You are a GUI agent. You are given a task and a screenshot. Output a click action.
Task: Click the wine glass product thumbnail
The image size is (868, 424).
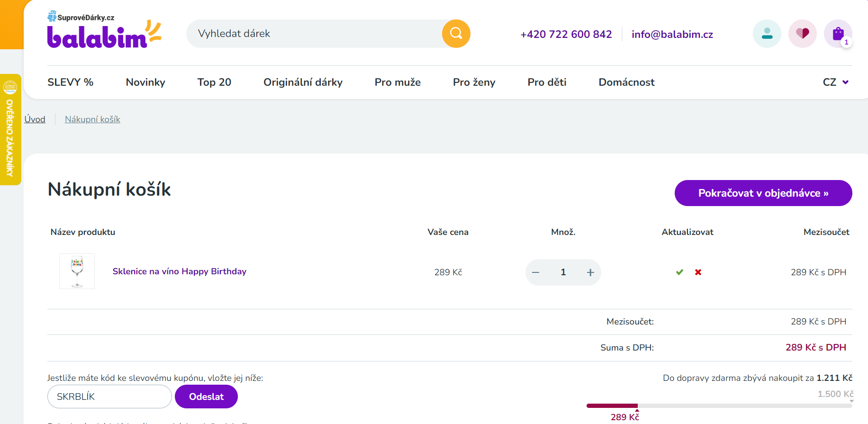(77, 271)
